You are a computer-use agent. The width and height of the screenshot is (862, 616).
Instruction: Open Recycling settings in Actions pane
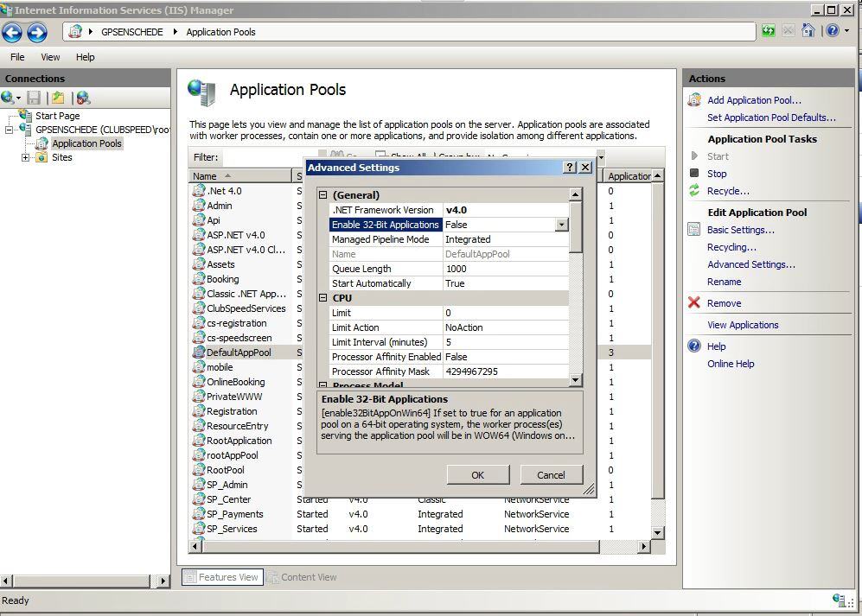click(x=731, y=247)
